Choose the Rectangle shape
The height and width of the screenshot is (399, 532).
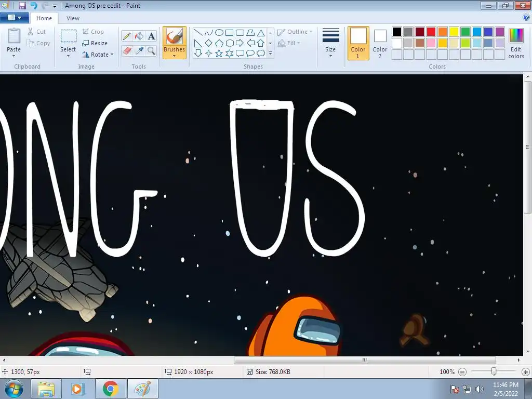point(229,33)
